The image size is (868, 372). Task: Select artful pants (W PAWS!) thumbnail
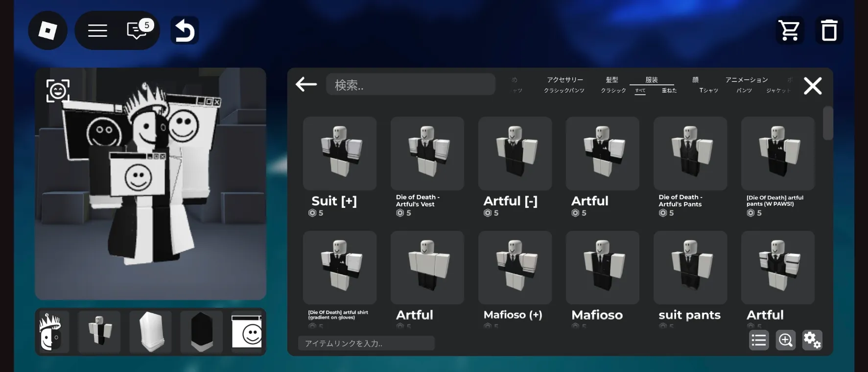click(x=778, y=153)
